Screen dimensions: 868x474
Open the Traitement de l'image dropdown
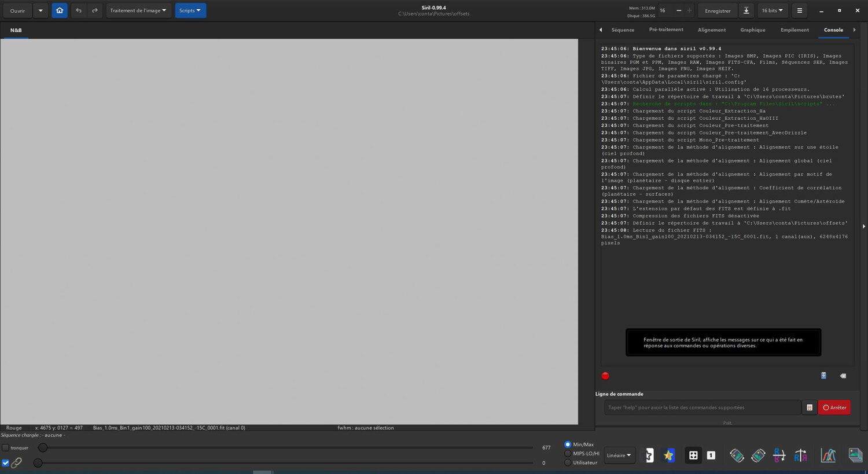(x=139, y=10)
